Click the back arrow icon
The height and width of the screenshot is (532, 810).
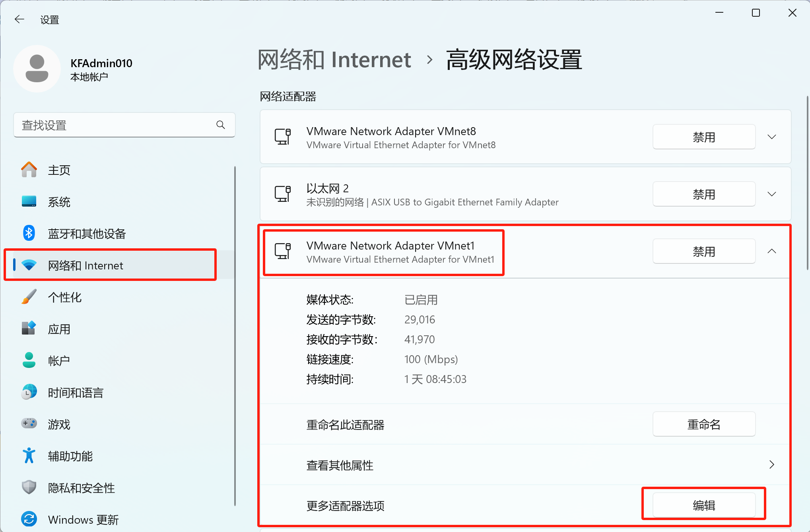(19, 19)
